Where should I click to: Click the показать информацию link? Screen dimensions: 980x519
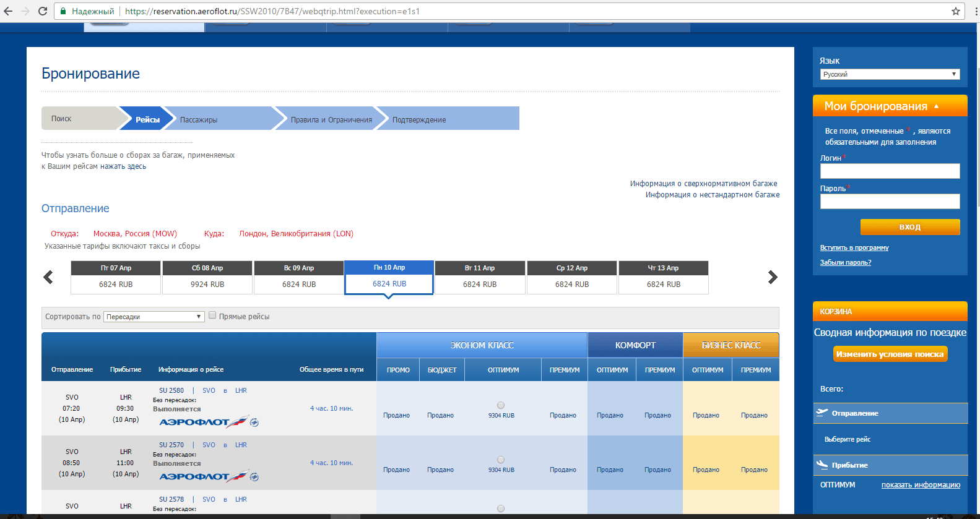click(x=921, y=485)
